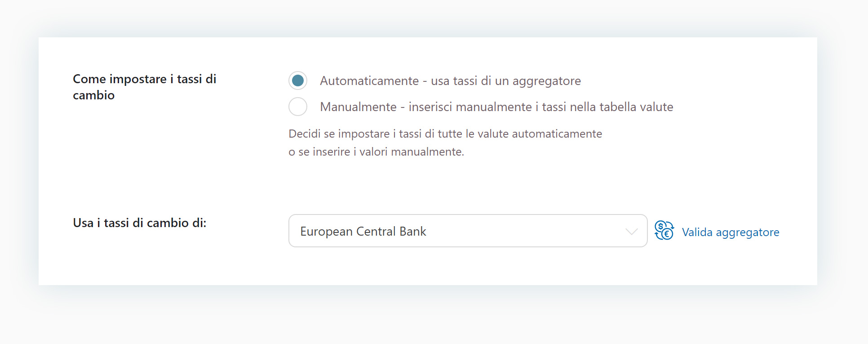The width and height of the screenshot is (868, 344).
Task: Click the 'European Central Bank' text in the combo box
Action: pyautogui.click(x=363, y=231)
